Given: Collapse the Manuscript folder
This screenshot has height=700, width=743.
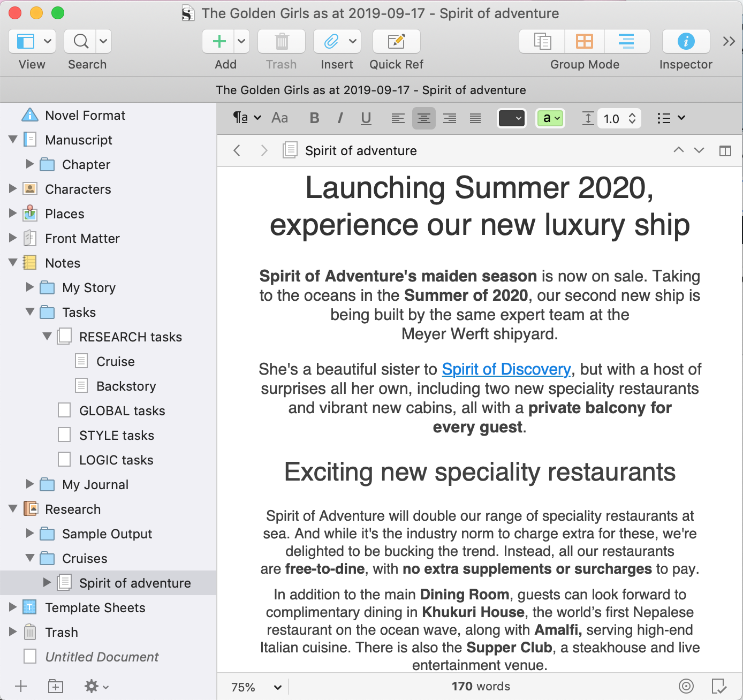Looking at the screenshot, I should (x=13, y=140).
